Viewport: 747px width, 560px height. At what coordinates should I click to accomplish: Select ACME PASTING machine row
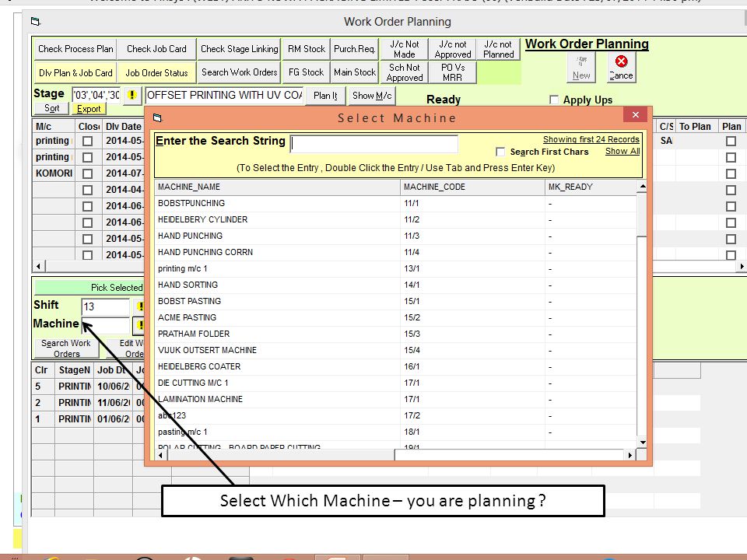pos(396,317)
